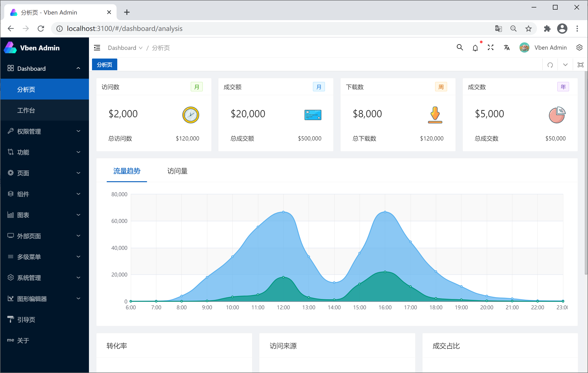This screenshot has width=588, height=373.
Task: Enter fullscreen mode via header icon
Action: click(490, 47)
